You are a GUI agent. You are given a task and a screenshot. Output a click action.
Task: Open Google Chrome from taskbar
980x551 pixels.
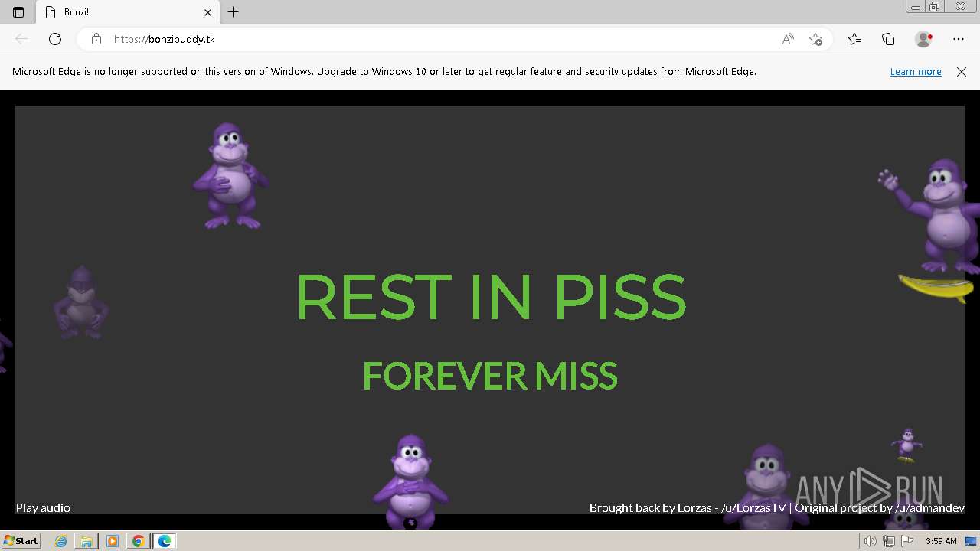tap(138, 541)
